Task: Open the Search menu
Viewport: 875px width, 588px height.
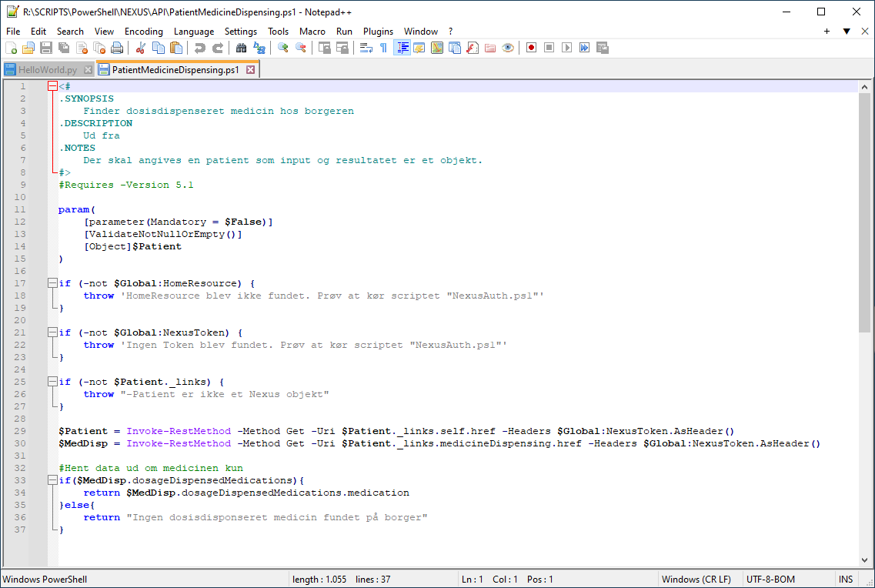Action: (x=70, y=32)
